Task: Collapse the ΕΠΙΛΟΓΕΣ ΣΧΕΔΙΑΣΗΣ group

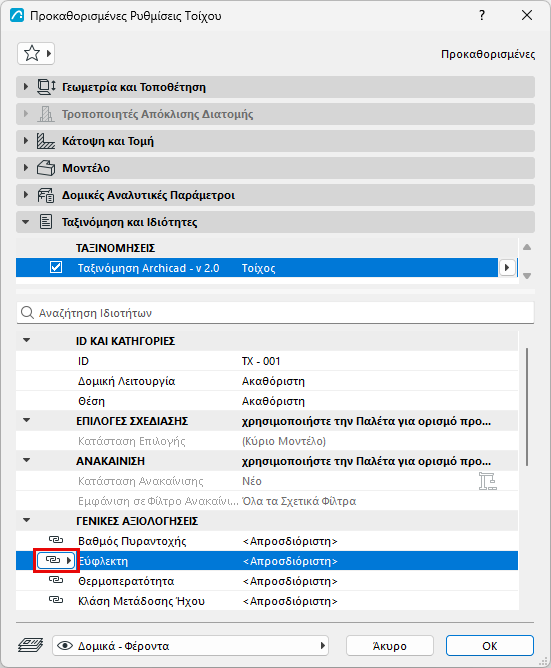Action: pos(26,420)
